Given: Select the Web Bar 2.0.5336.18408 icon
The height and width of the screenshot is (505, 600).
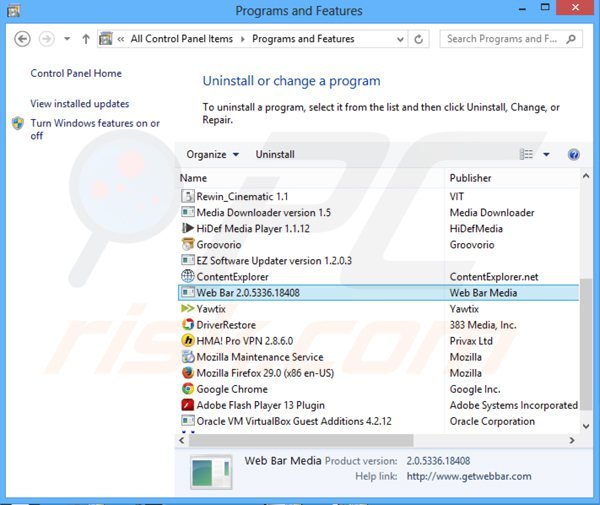Looking at the screenshot, I should coord(188,292).
